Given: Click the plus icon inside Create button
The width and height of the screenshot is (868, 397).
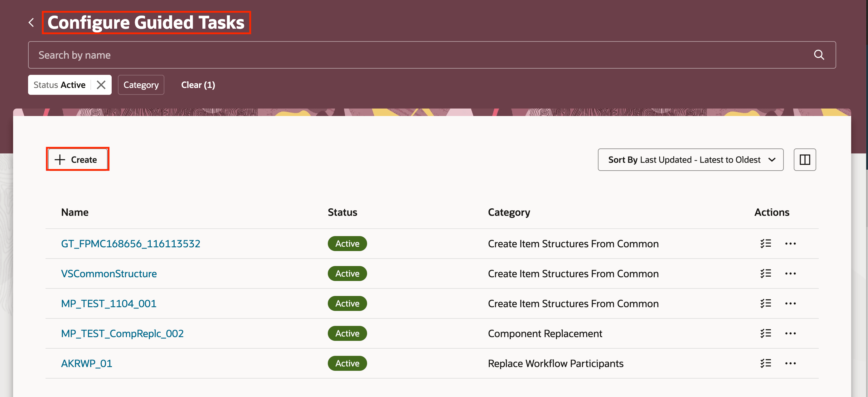Looking at the screenshot, I should click(59, 159).
